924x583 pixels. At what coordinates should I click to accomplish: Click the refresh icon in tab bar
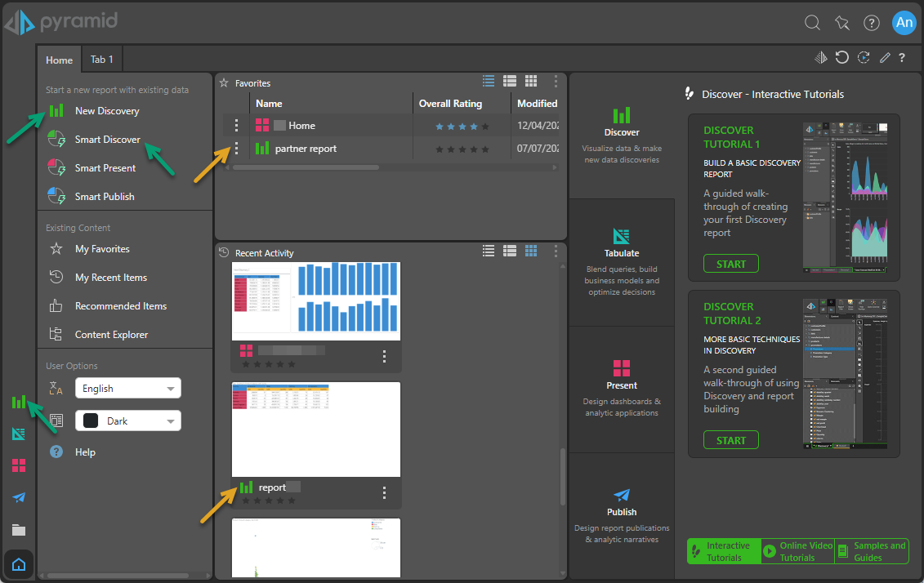842,58
